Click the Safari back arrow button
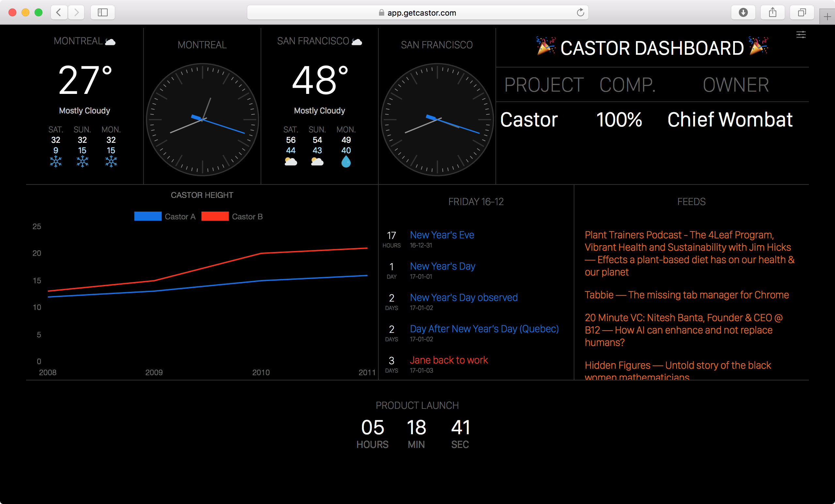Viewport: 835px width, 504px height. click(x=59, y=12)
